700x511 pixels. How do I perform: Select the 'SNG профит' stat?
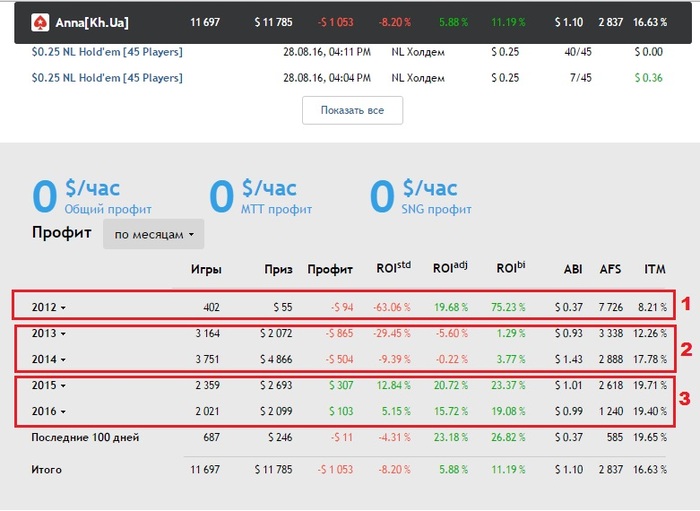tap(434, 209)
